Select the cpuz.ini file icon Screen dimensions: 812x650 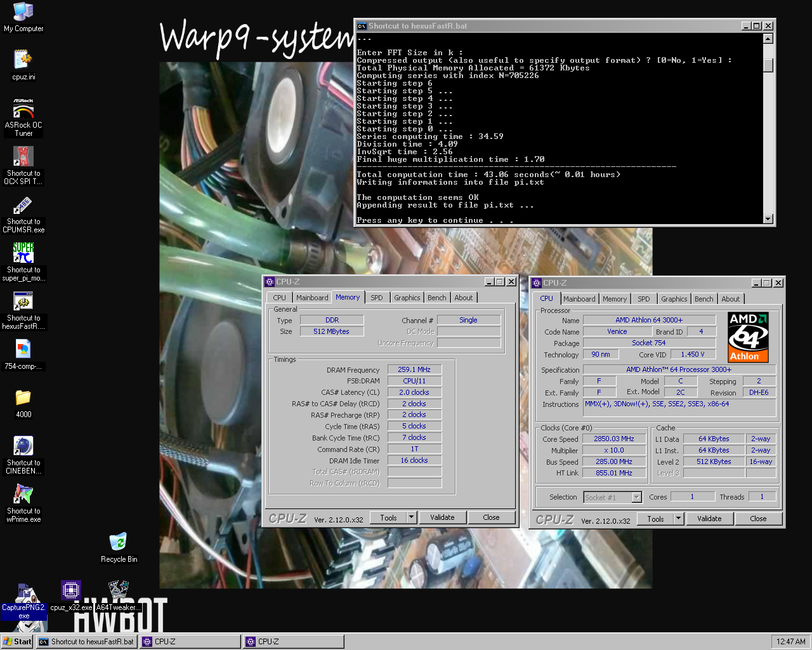[23, 60]
